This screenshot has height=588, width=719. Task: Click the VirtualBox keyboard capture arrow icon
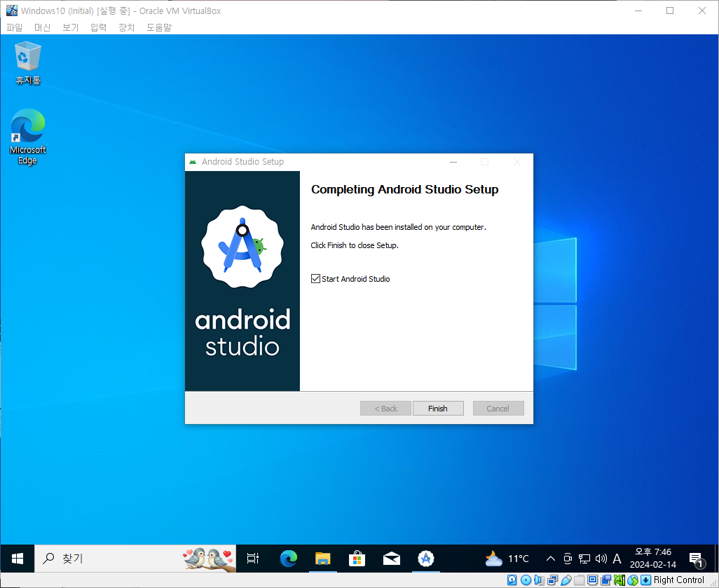(x=645, y=580)
